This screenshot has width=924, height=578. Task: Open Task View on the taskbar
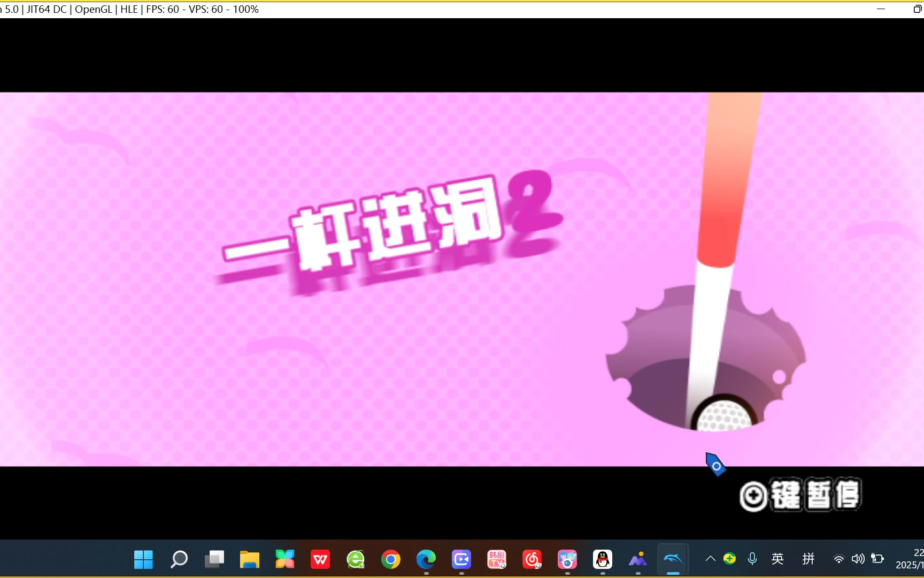(214, 560)
